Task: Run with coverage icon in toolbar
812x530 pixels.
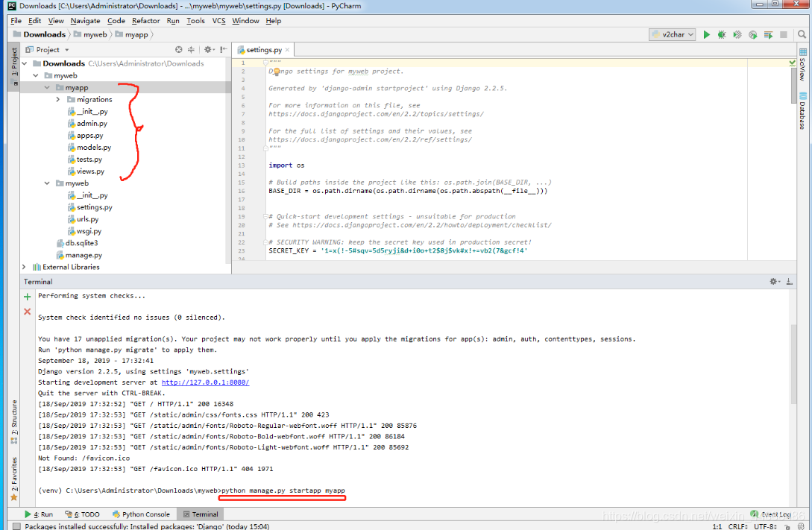Action: pyautogui.click(x=737, y=35)
